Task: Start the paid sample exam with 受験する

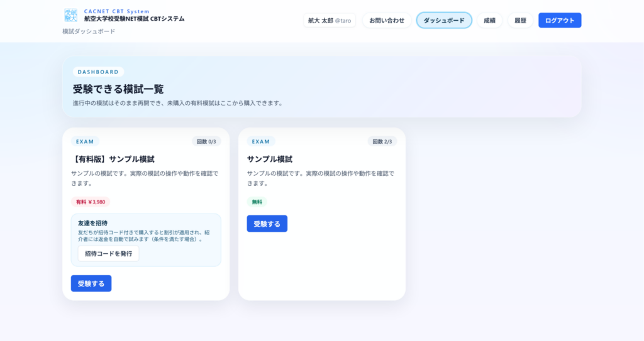Action: pos(91,284)
